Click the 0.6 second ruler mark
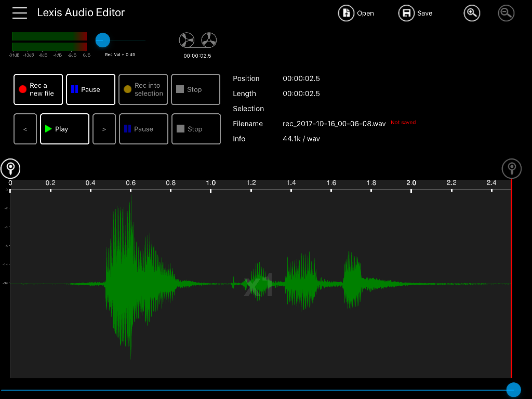 pyautogui.click(x=130, y=183)
